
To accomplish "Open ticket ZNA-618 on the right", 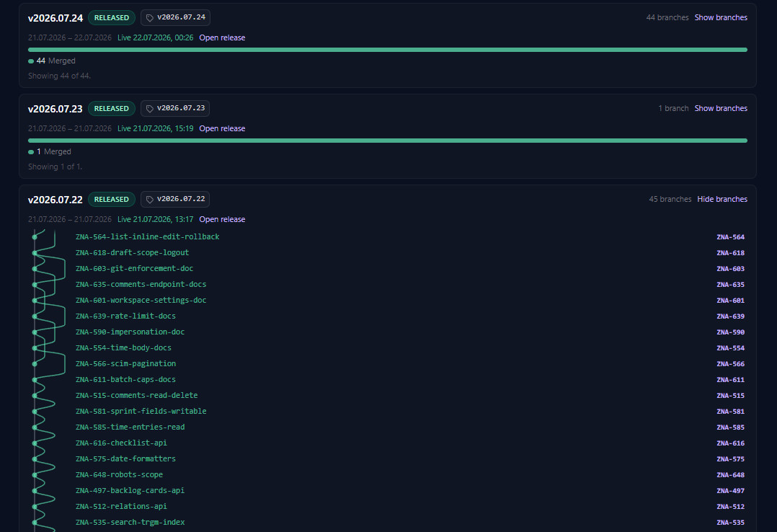I will (x=730, y=253).
